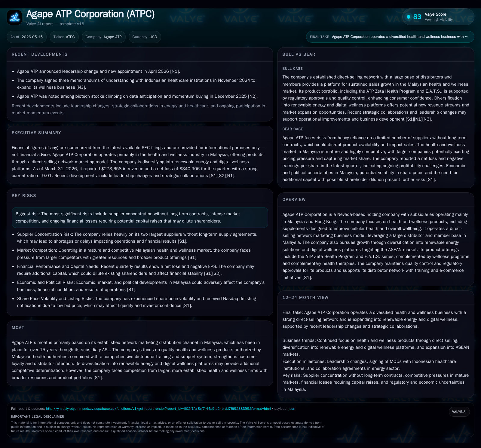Screen dimensions: 481x448
Task: Click the Overview heading
Action: point(294,200)
